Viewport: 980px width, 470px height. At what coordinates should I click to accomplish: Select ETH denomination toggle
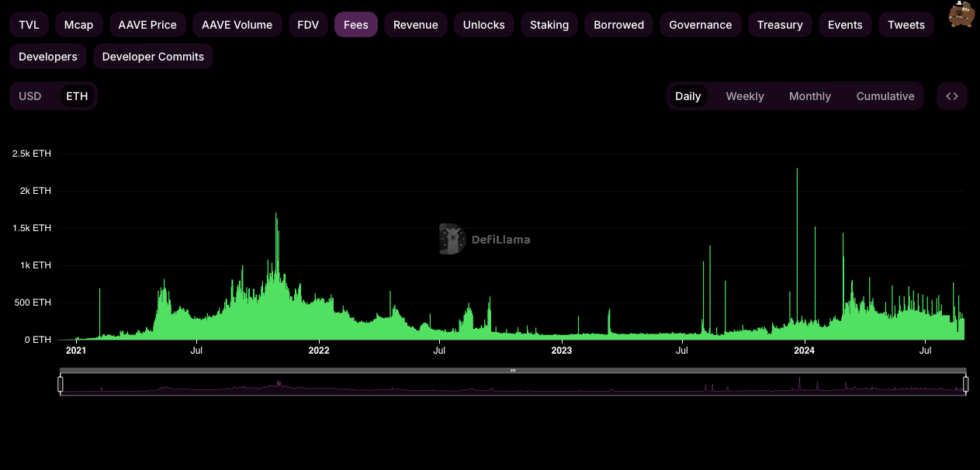[x=77, y=96]
